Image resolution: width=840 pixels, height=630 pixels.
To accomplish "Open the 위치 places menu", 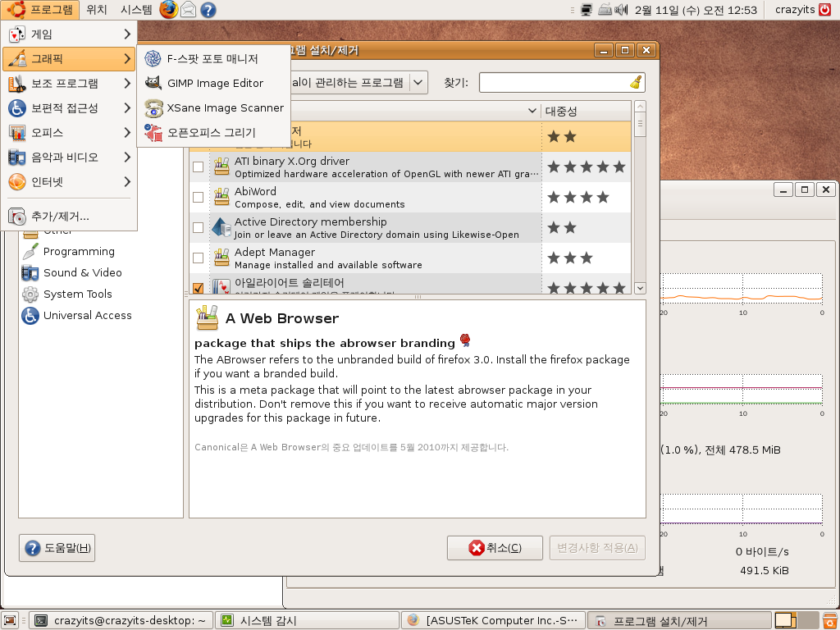I will (x=97, y=10).
